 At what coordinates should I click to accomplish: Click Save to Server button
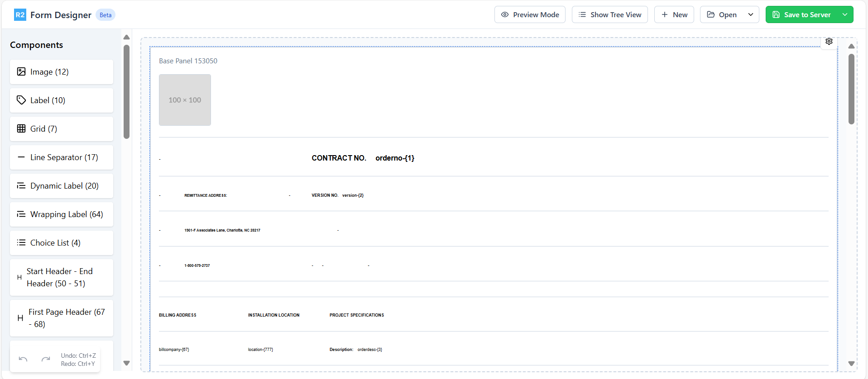pos(801,15)
